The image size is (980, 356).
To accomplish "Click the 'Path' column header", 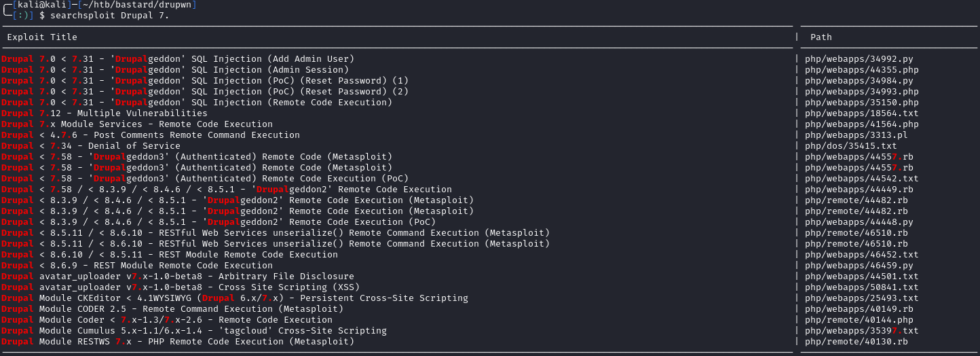I will (821, 37).
